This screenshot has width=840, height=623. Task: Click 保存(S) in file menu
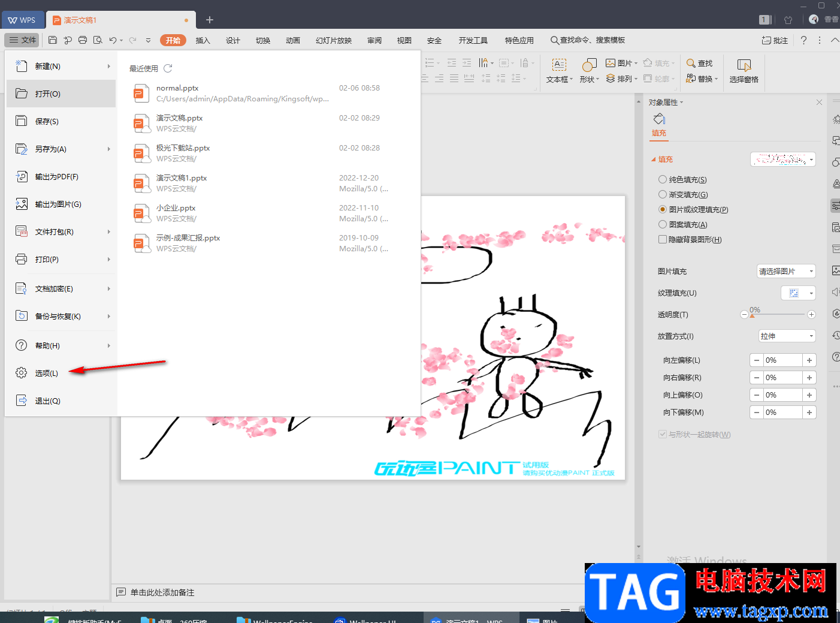point(61,121)
